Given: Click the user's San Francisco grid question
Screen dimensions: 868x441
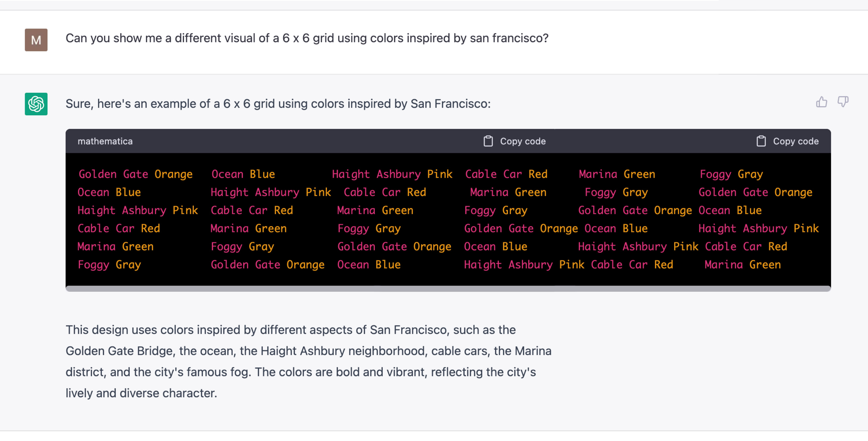Looking at the screenshot, I should tap(307, 38).
